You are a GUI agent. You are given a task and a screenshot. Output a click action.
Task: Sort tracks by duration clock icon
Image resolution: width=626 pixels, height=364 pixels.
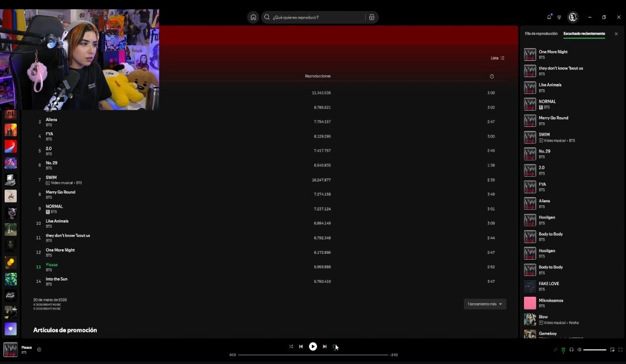pos(492,77)
